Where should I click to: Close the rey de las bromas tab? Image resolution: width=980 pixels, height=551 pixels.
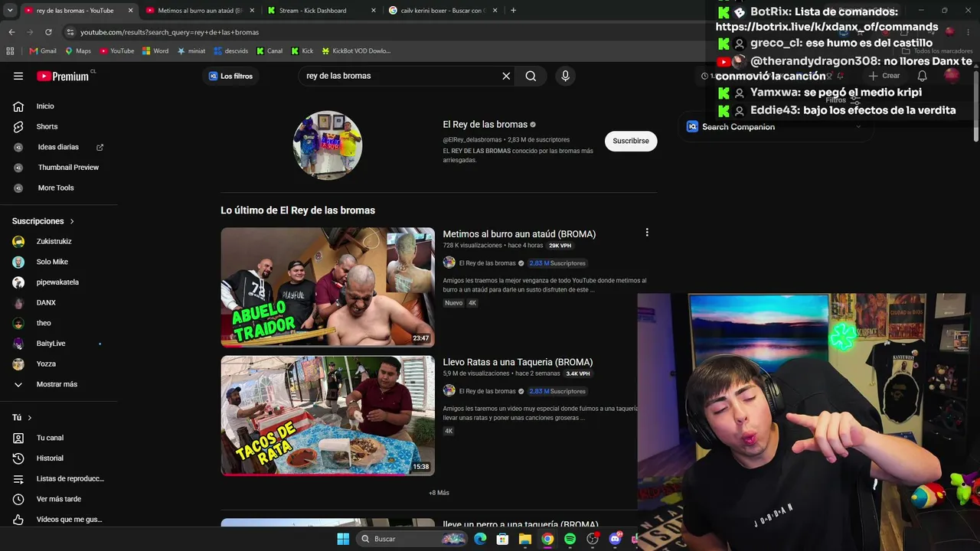coord(130,11)
